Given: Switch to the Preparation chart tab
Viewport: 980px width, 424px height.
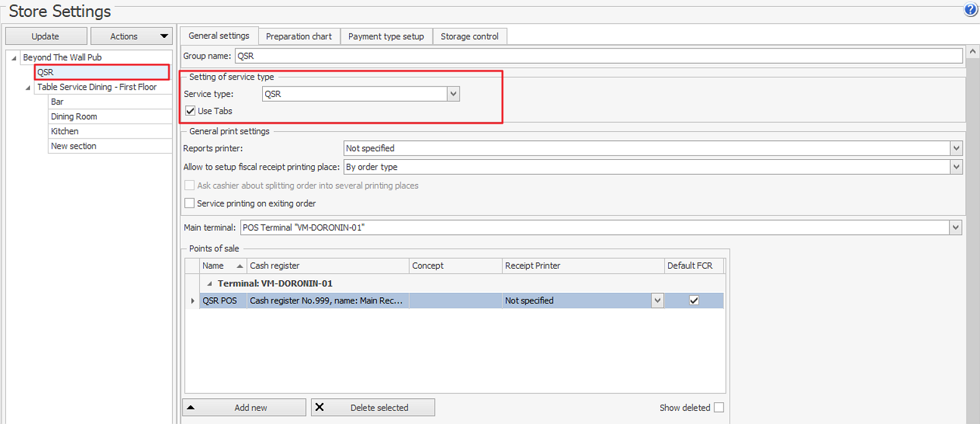Looking at the screenshot, I should [299, 36].
